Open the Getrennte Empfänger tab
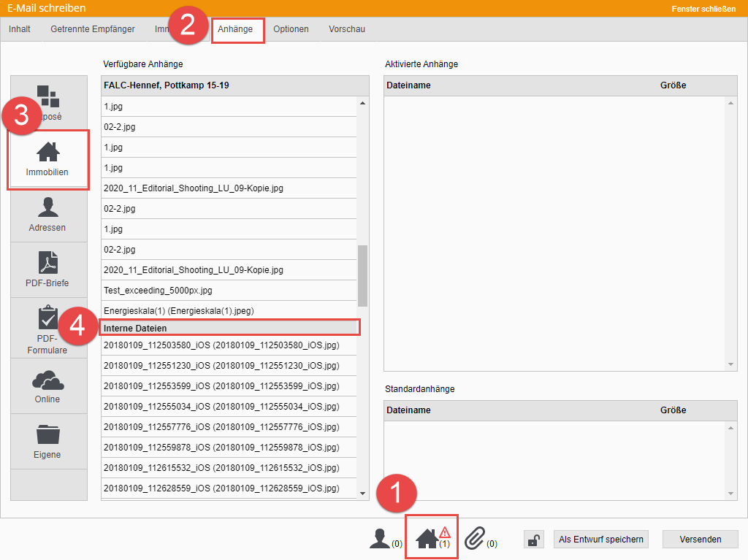This screenshot has height=560, width=748. pos(93,29)
